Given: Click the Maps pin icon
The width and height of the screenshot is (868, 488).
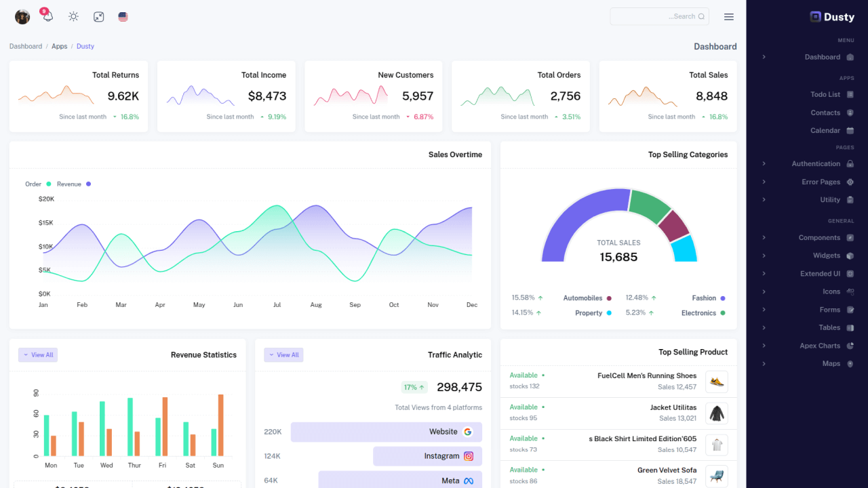Looking at the screenshot, I should [850, 364].
